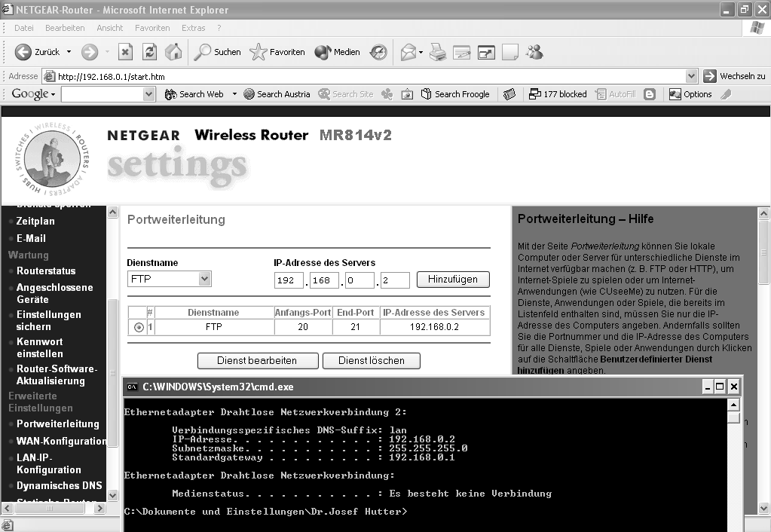771x532 pixels.
Task: Click the Forward arrow icon
Action: coord(90,52)
